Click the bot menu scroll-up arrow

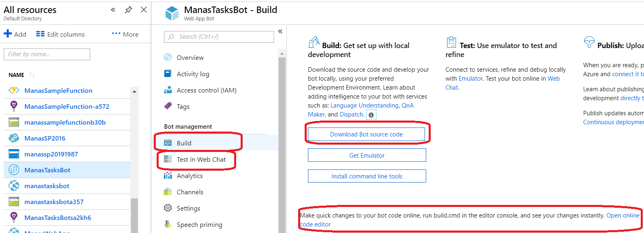pos(282,53)
